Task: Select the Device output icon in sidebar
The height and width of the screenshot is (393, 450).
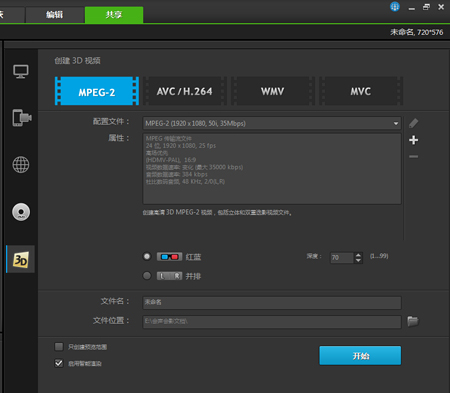Action: pos(22,118)
